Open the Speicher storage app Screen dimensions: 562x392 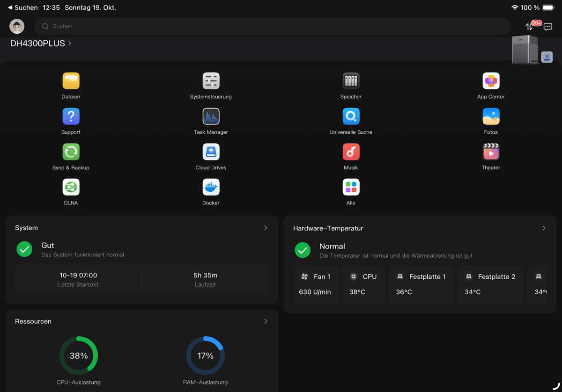pyautogui.click(x=351, y=81)
